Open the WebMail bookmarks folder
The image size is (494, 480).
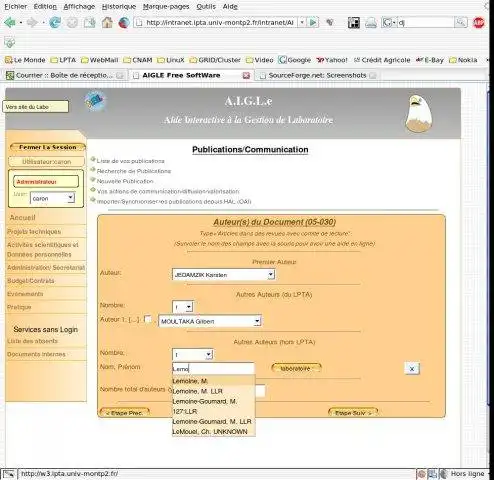(x=100, y=60)
